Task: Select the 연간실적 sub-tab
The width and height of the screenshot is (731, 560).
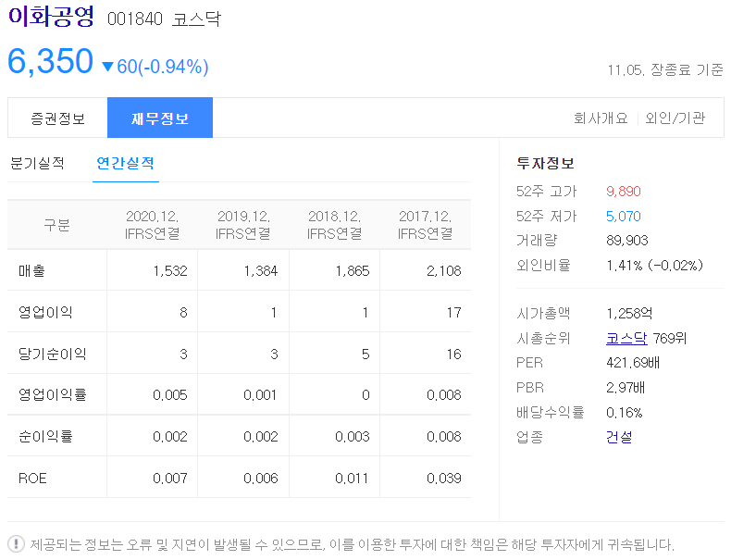Action: coord(126,163)
